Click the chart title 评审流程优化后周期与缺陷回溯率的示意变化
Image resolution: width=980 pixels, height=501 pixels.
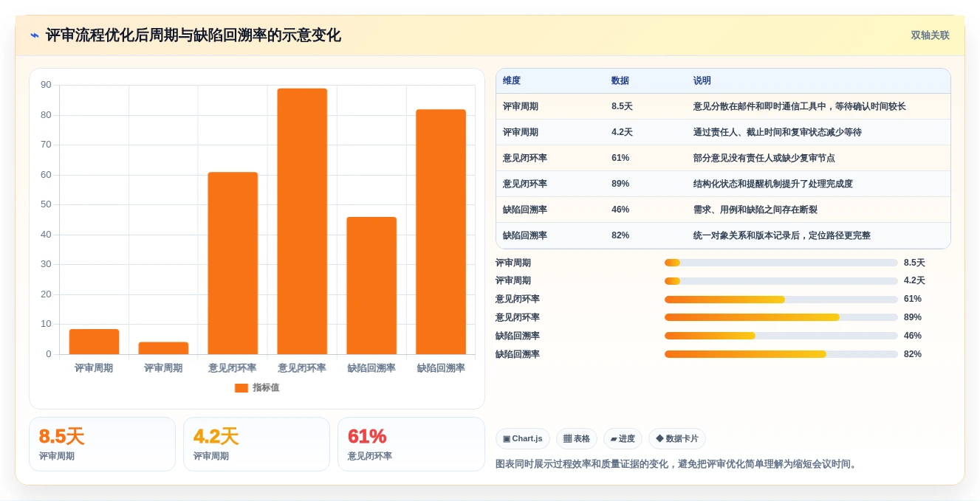coord(193,35)
